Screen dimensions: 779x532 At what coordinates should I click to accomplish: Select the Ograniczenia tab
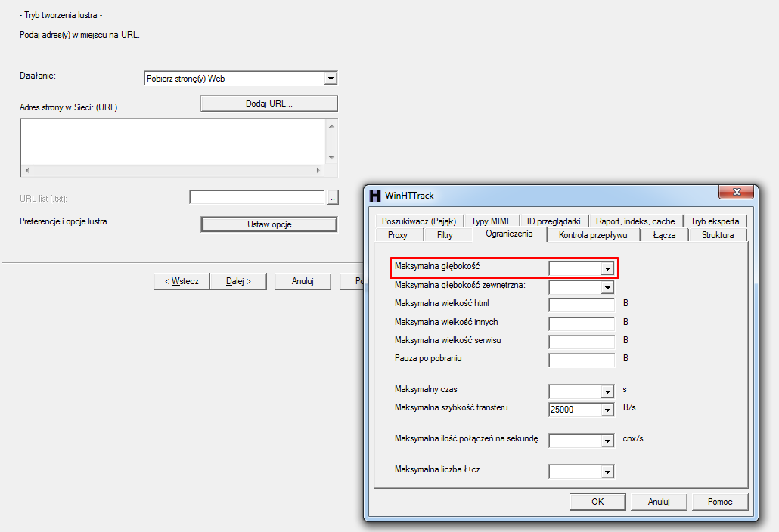click(x=509, y=234)
